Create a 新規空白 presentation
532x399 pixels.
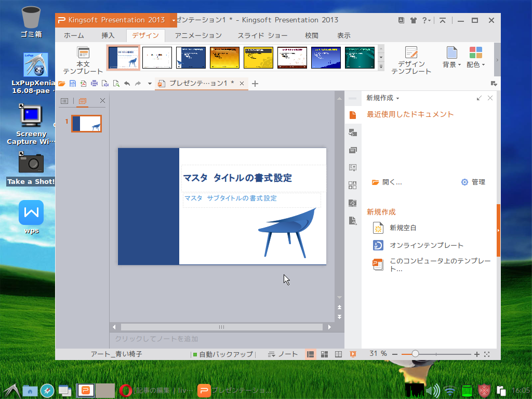(x=395, y=228)
